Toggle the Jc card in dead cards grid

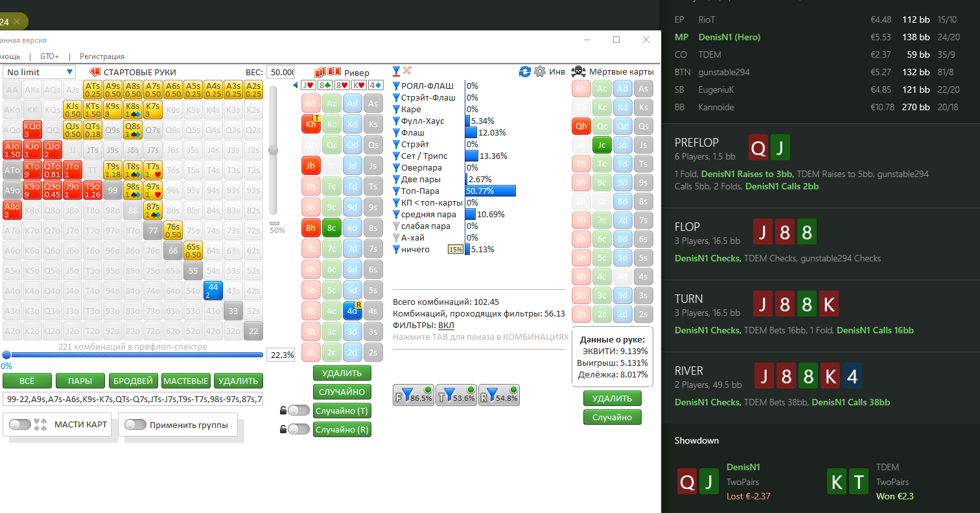point(601,145)
